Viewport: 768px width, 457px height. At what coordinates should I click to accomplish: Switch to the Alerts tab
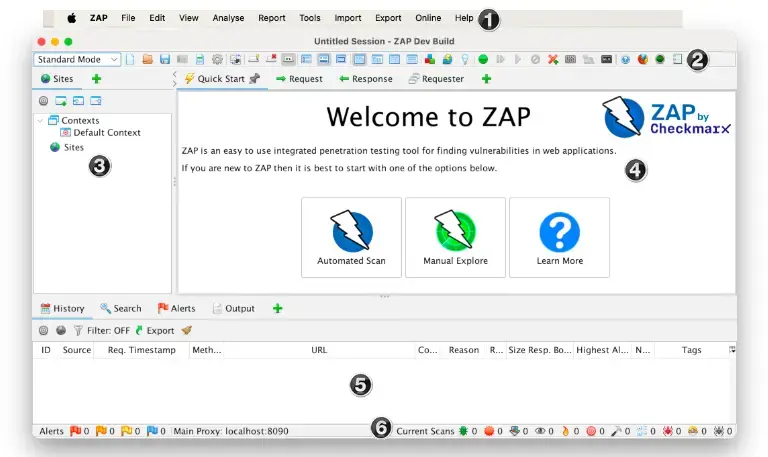(176, 309)
